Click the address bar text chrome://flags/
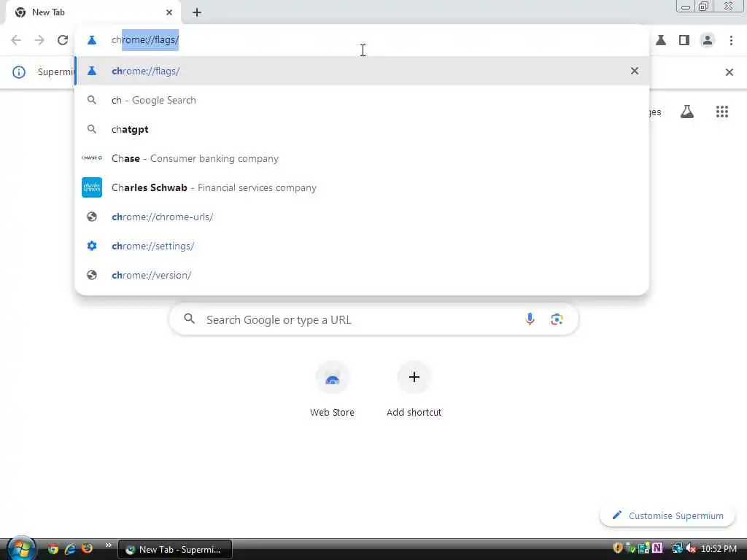The height and width of the screenshot is (560, 747). click(x=145, y=39)
